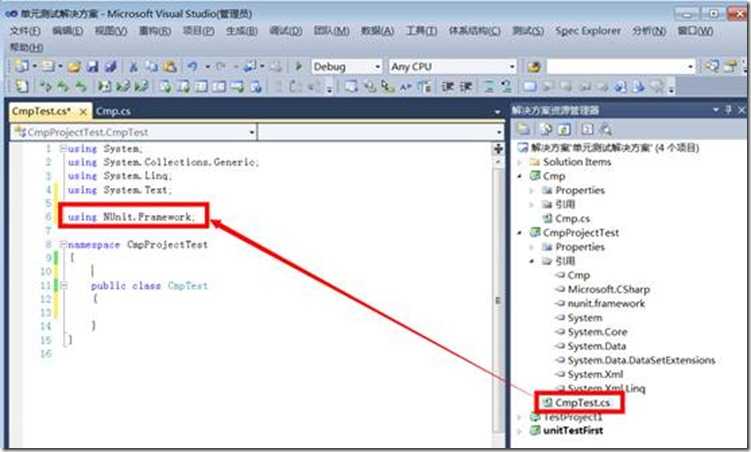Open the empty members dropdown above editor

tap(499, 132)
